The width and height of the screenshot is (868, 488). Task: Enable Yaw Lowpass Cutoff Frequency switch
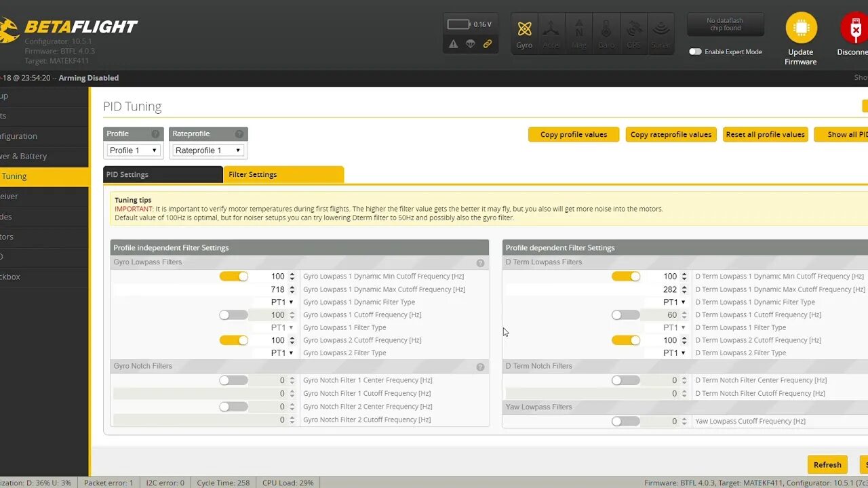pyautogui.click(x=626, y=421)
